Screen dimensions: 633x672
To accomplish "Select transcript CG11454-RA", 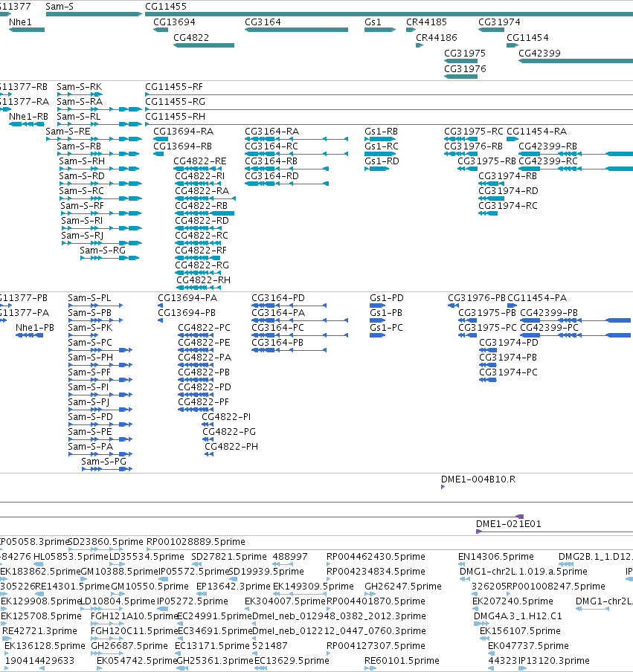I will coord(536,132).
